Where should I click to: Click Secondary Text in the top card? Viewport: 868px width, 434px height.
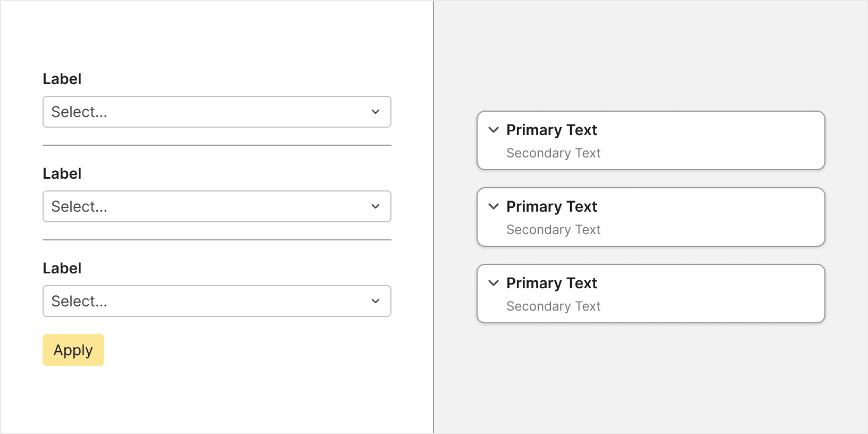(553, 153)
